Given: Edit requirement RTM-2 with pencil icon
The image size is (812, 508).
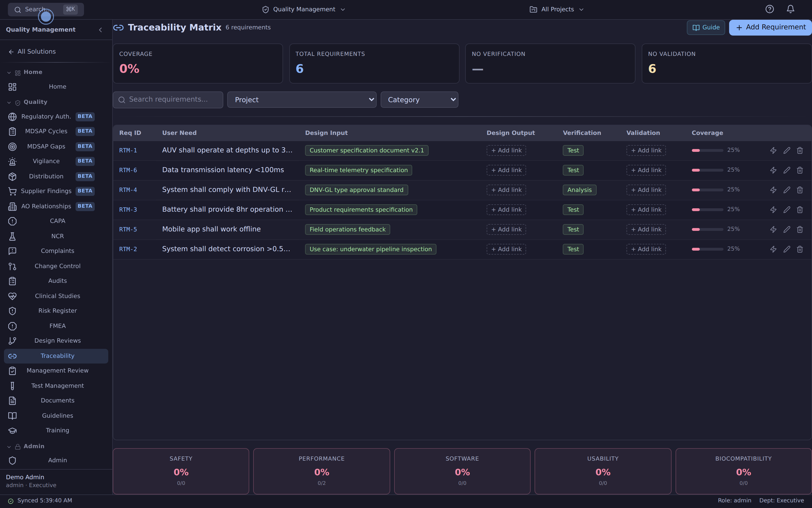Looking at the screenshot, I should (x=787, y=249).
